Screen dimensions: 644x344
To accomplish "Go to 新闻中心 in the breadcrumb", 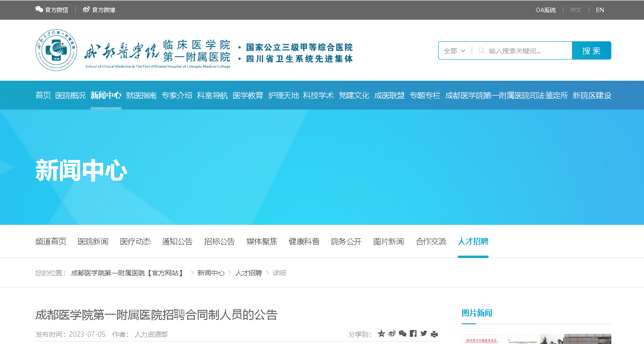I will (x=211, y=273).
